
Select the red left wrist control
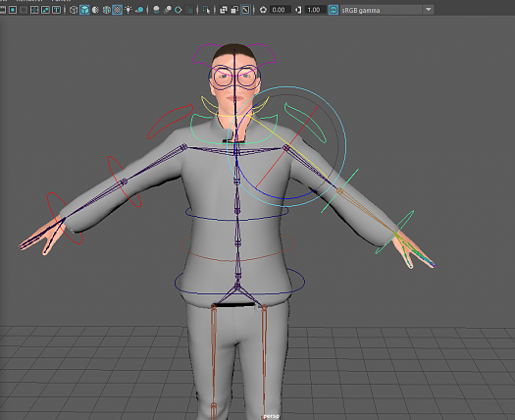[x=65, y=219]
